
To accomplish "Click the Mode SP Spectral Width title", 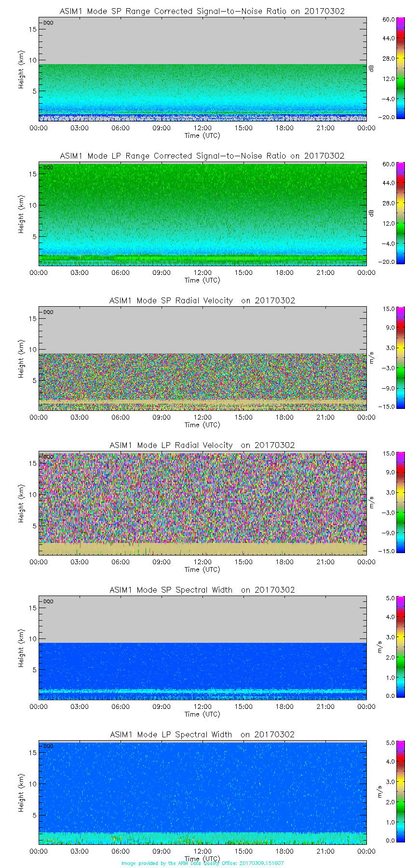I will tap(202, 590).
